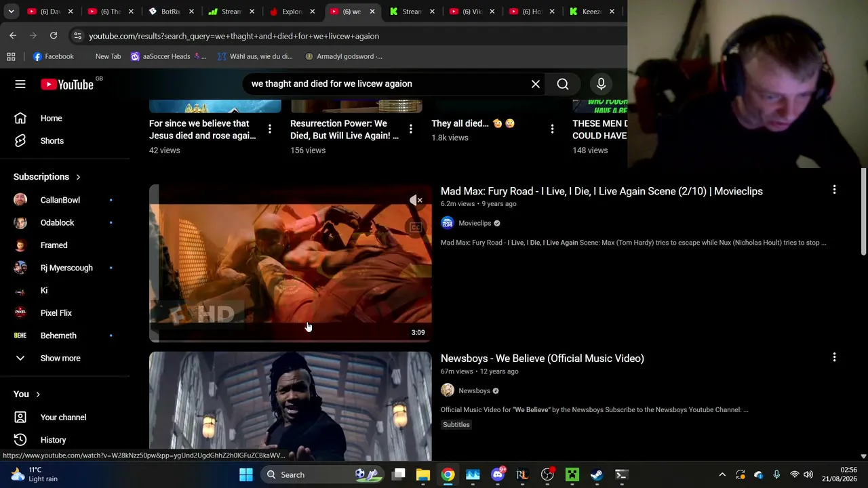Open the Newsboys video options menu

pyautogui.click(x=834, y=357)
